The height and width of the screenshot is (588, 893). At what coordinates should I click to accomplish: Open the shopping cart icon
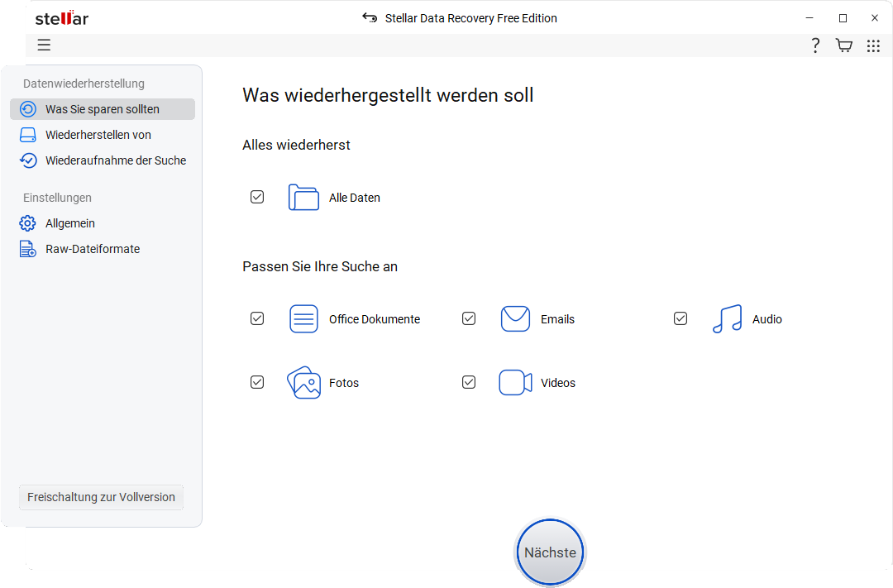click(844, 45)
